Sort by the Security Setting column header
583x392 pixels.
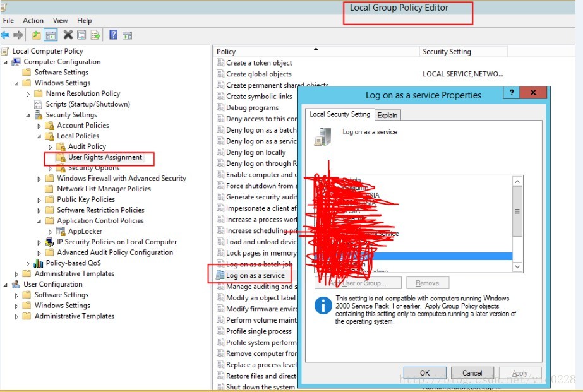463,52
